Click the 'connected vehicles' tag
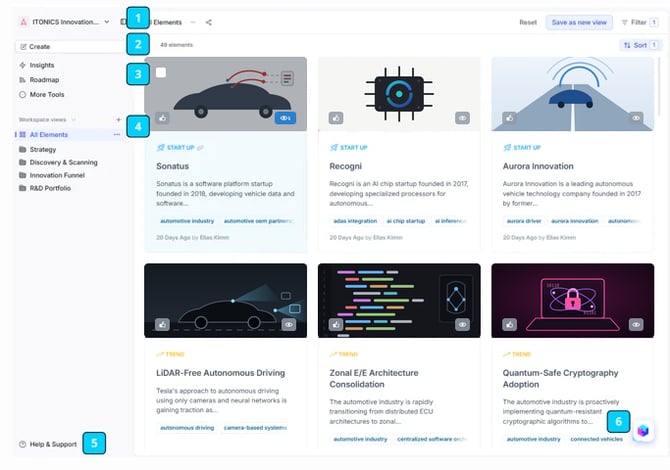Screen dimensions: 670x470 pyautogui.click(x=597, y=439)
